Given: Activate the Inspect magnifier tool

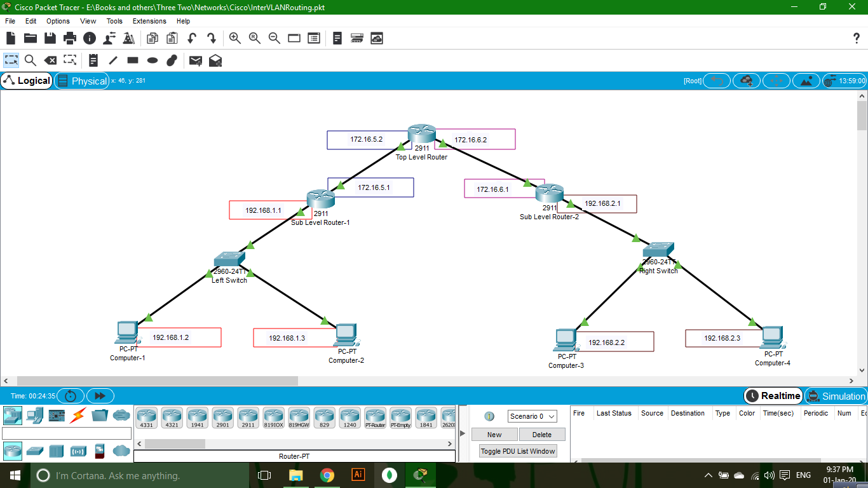Looking at the screenshot, I should pos(31,60).
